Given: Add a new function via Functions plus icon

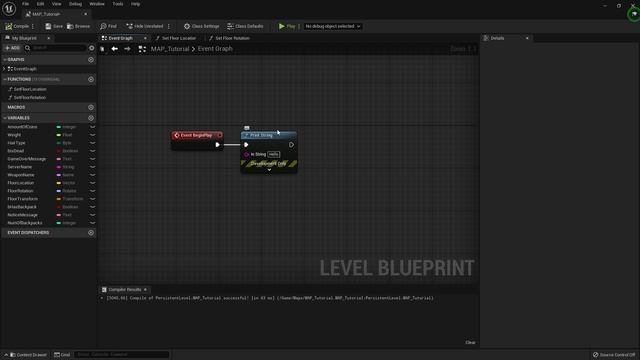Looking at the screenshot, I should [x=91, y=79].
